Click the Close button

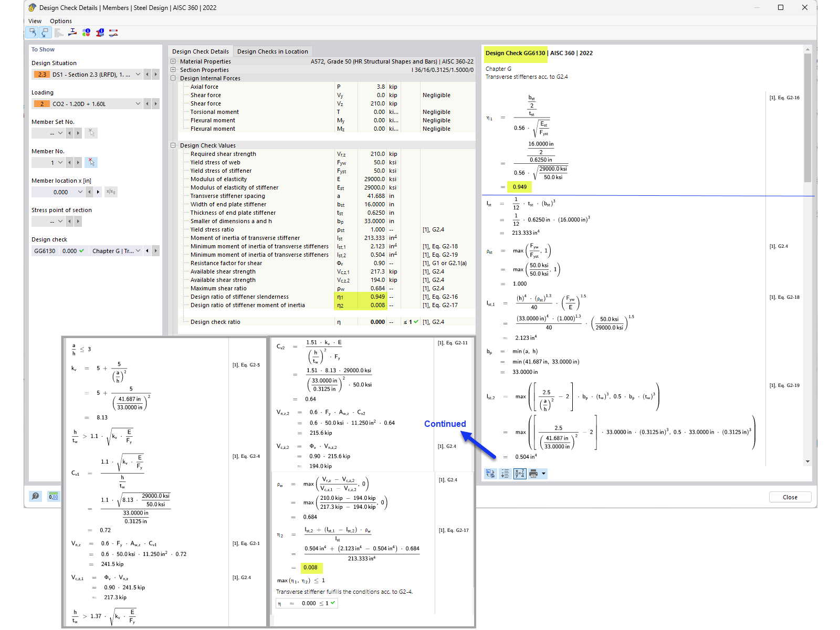click(790, 497)
